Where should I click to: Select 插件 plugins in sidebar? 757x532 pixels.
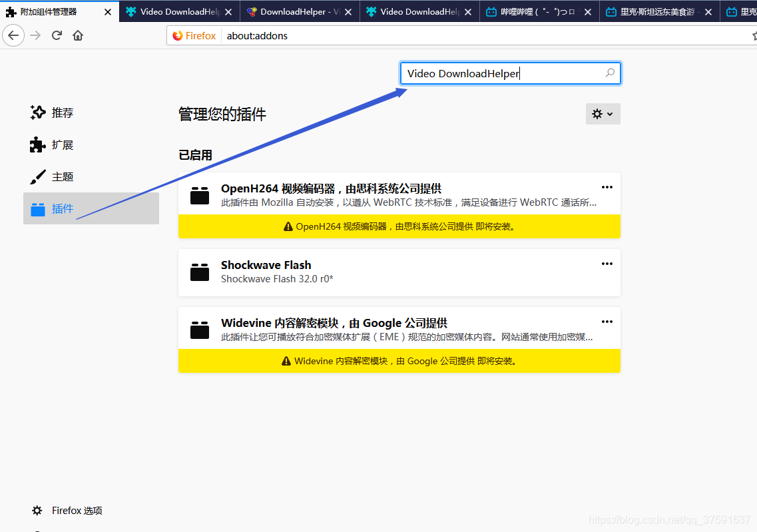[x=91, y=208]
